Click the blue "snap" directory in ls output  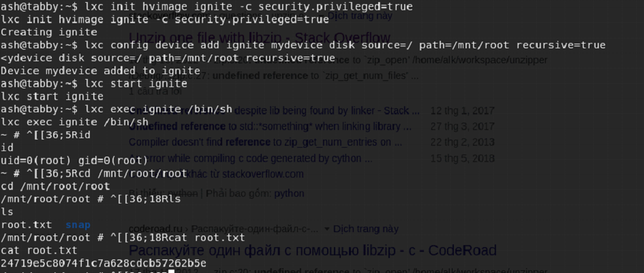pos(77,225)
